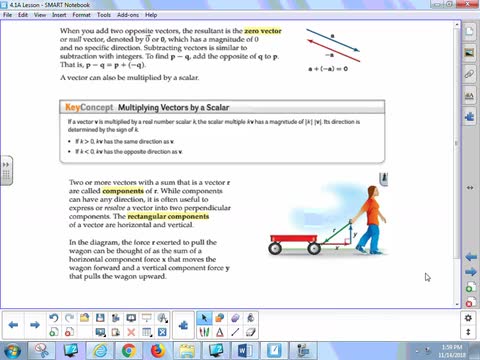
Task: Select the Regular Polygons triangle tool
Action: pos(220,332)
